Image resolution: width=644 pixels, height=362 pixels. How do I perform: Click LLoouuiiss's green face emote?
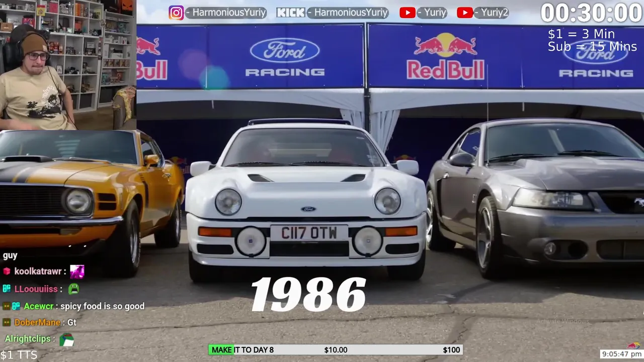click(73, 289)
